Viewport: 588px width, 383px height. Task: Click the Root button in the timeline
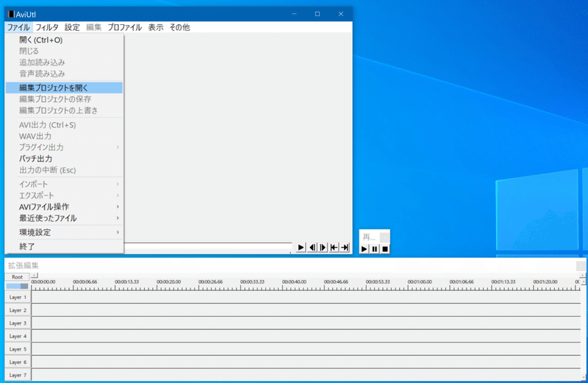coord(17,277)
